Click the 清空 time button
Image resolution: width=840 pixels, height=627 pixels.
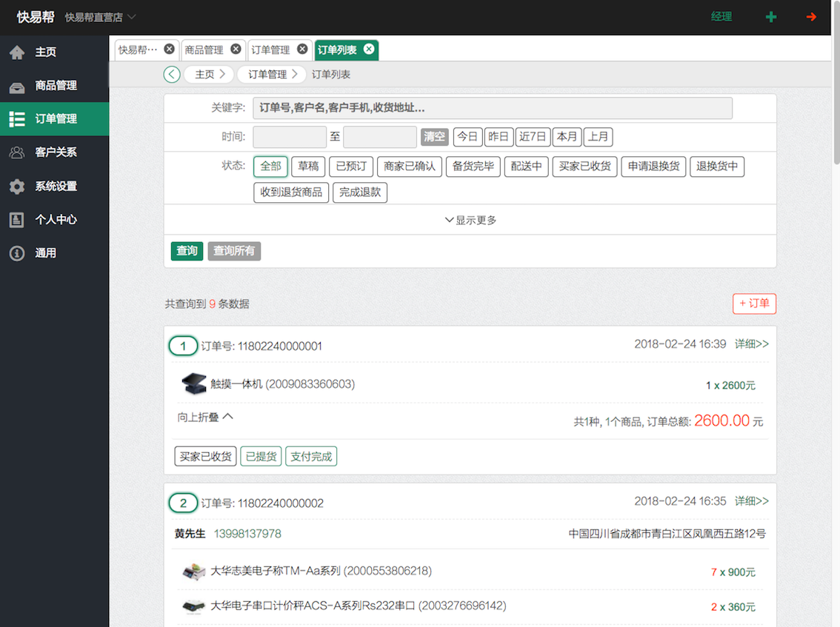click(435, 136)
